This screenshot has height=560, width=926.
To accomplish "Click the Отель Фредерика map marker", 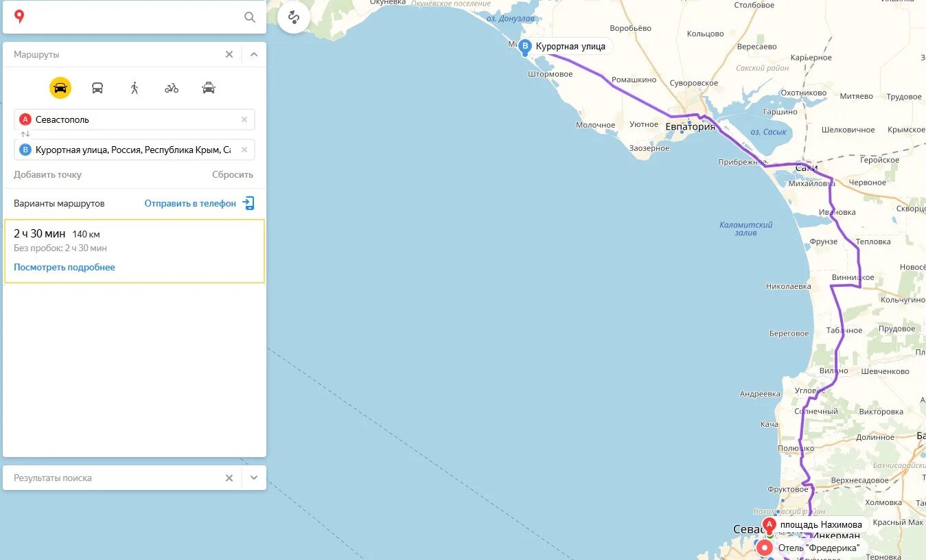I will 764,548.
